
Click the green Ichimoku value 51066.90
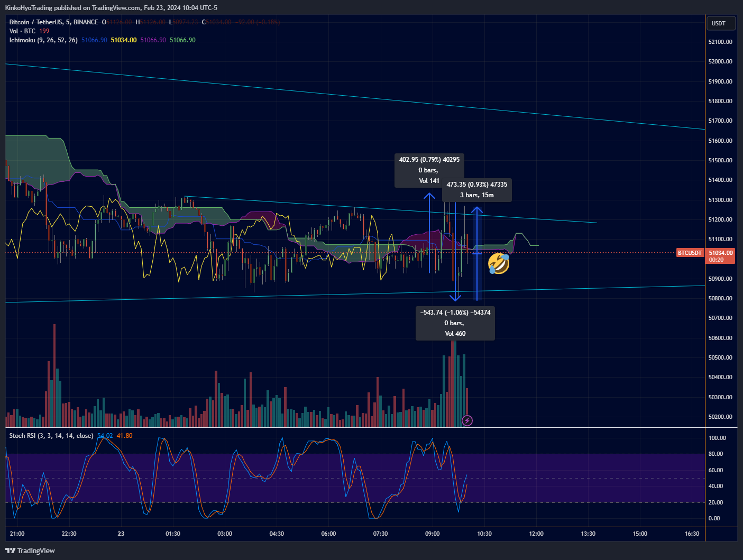click(x=182, y=40)
